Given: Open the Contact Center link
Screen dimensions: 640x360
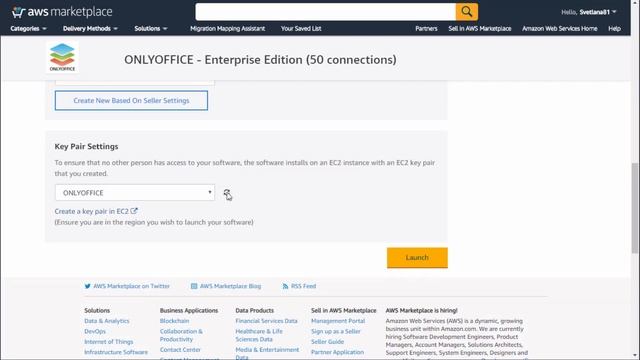Looking at the screenshot, I should (180, 350).
